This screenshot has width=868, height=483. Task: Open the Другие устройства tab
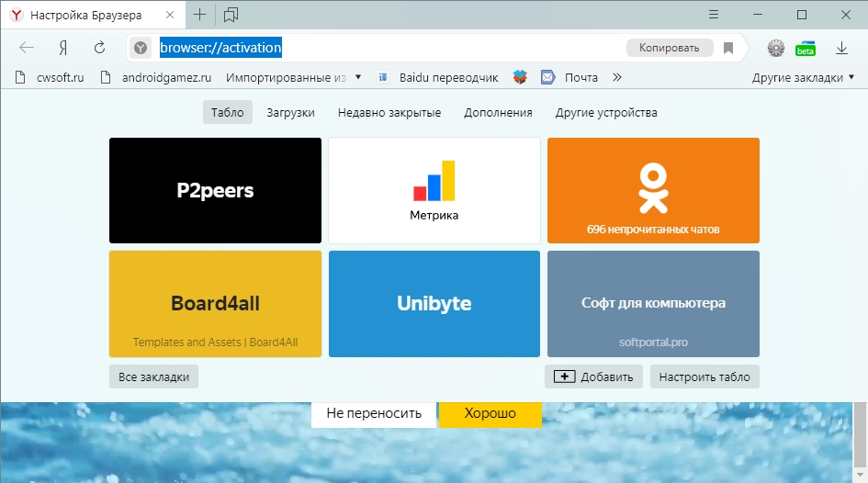click(x=606, y=112)
